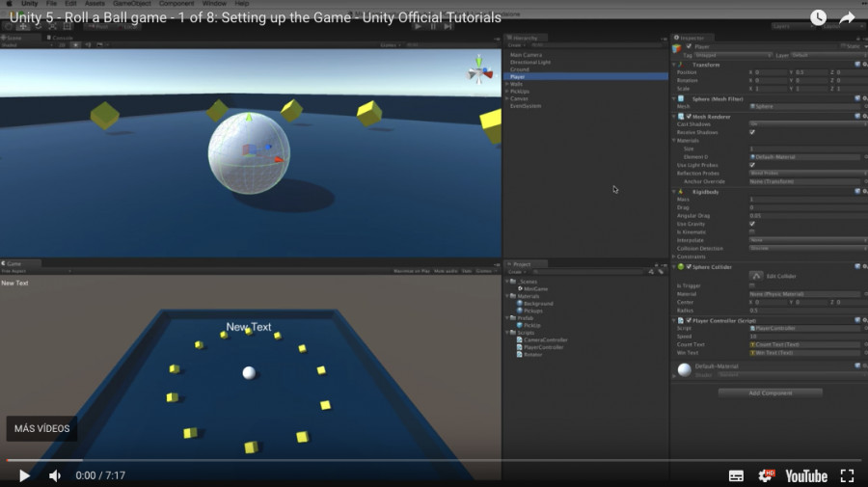Open the YouTube settings gear
The height and width of the screenshot is (487, 868).
(766, 475)
